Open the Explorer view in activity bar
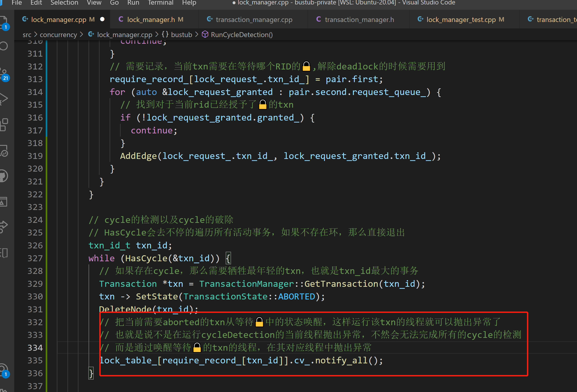This screenshot has width=577, height=392. click(x=4, y=22)
